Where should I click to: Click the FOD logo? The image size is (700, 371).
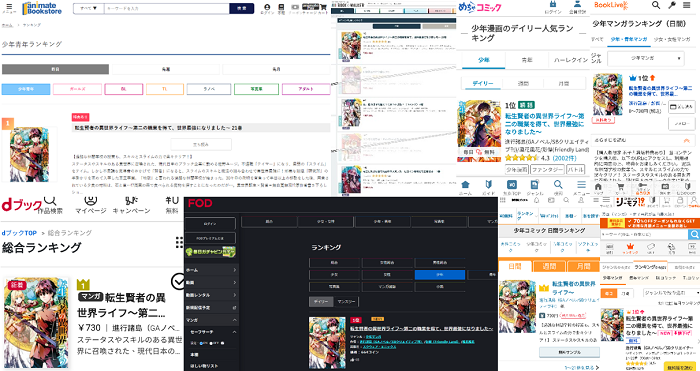click(200, 204)
